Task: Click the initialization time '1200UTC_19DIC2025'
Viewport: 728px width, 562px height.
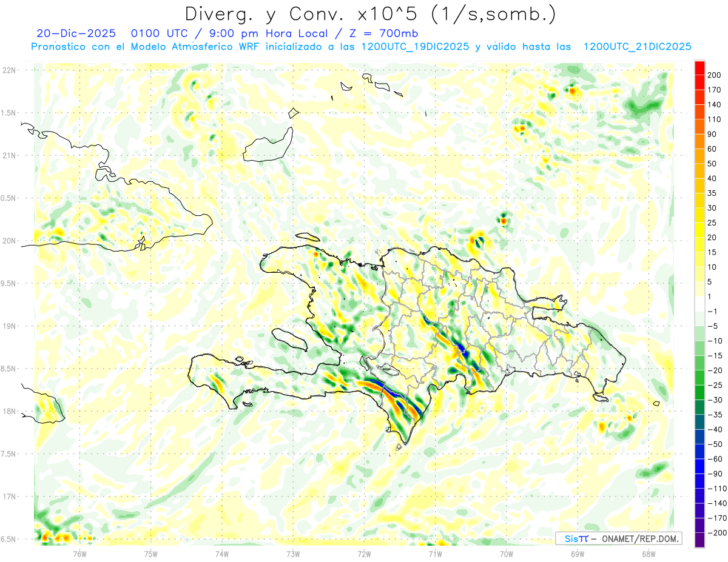Action: pos(416,47)
